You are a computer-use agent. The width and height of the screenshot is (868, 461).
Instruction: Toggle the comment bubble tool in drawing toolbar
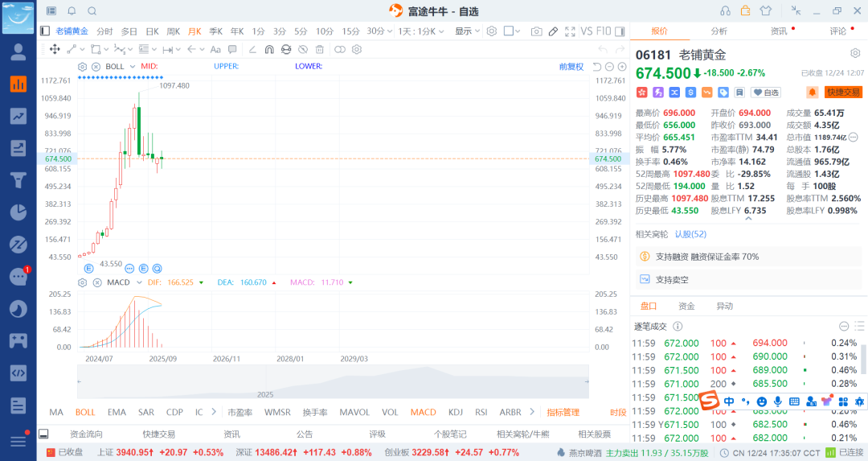[x=232, y=49]
